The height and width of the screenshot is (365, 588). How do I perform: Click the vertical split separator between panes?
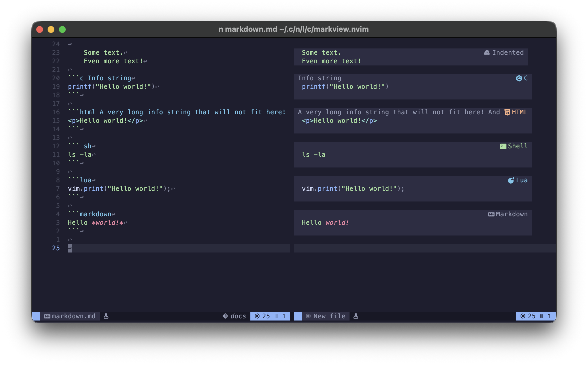point(292,176)
